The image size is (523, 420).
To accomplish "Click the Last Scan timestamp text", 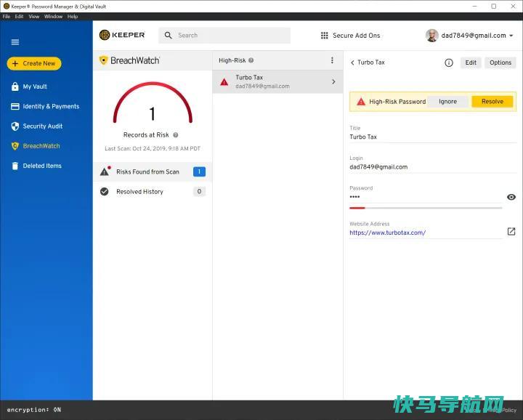I will pyautogui.click(x=153, y=148).
